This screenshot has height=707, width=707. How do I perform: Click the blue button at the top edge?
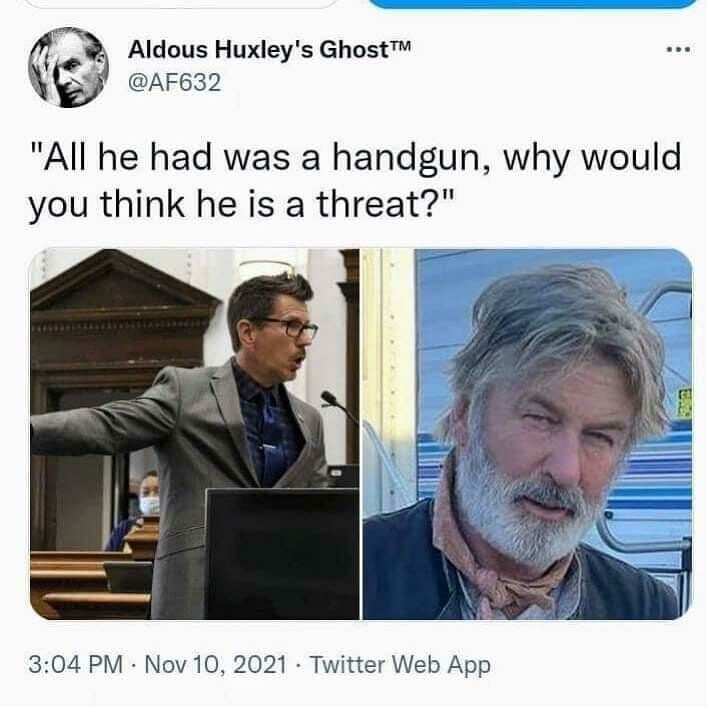[x=533, y=4]
